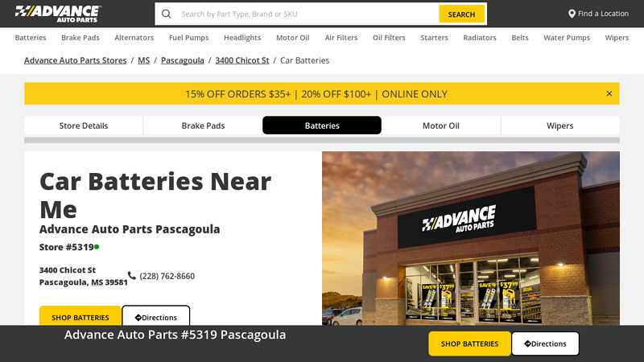Click the yellow SEARCH button
Screen dimensions: 644x362
click(x=461, y=14)
